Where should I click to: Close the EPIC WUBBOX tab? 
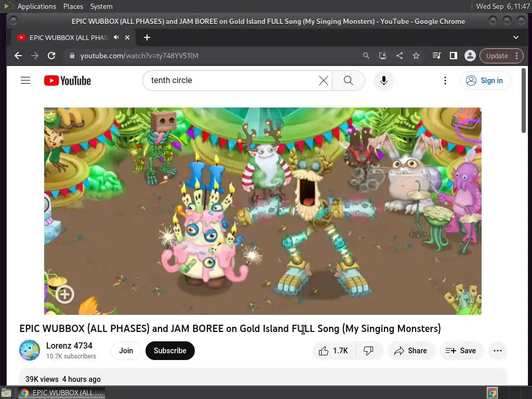tap(127, 37)
